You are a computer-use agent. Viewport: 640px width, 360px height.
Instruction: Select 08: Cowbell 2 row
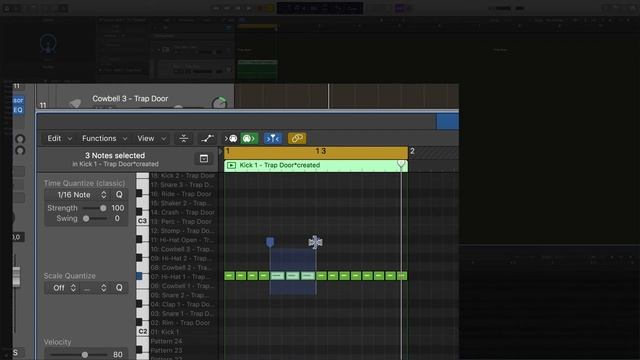click(182, 268)
